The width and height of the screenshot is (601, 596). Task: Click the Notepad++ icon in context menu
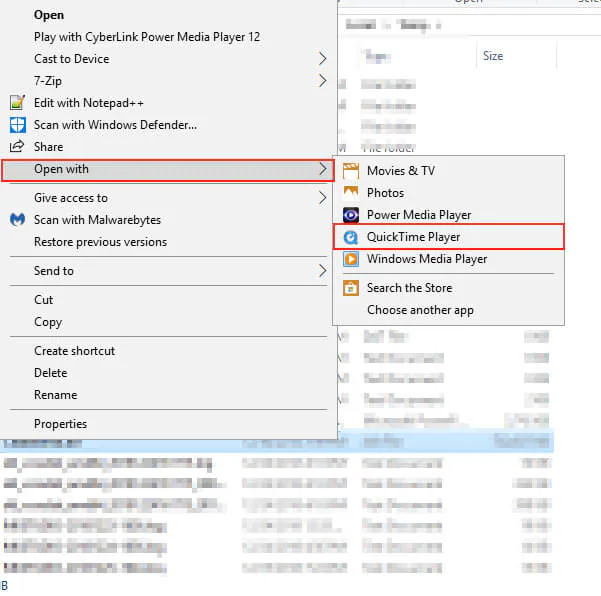17,103
